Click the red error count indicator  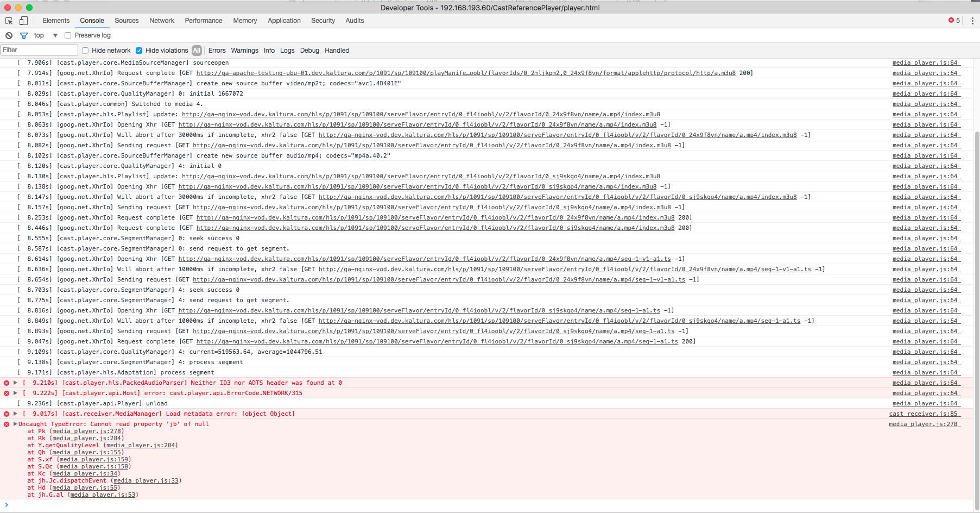954,21
